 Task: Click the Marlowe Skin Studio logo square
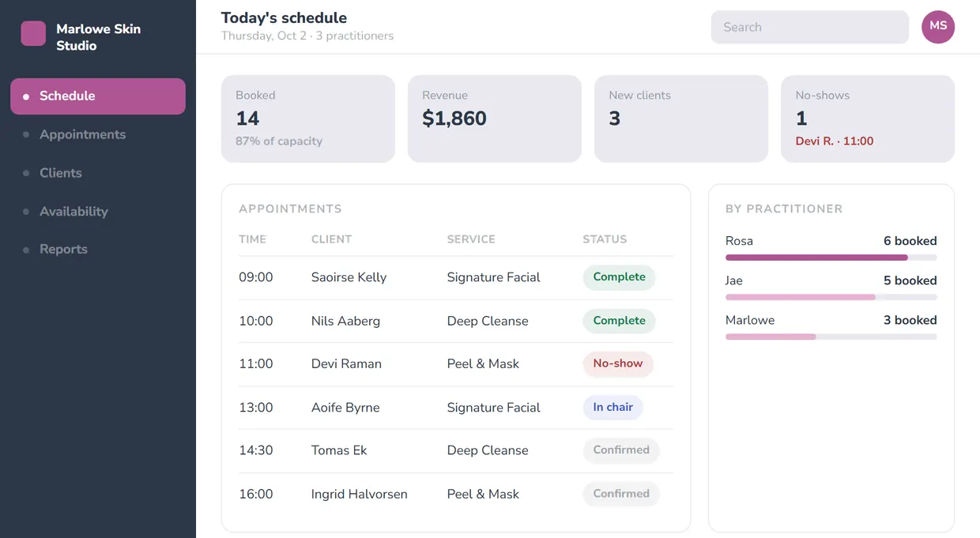(33, 33)
